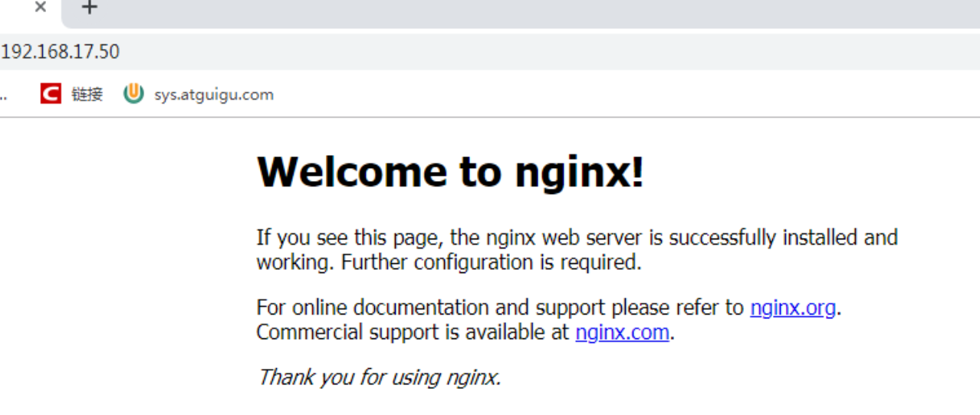
Task: Close the current browser tab
Action: pyautogui.click(x=41, y=7)
